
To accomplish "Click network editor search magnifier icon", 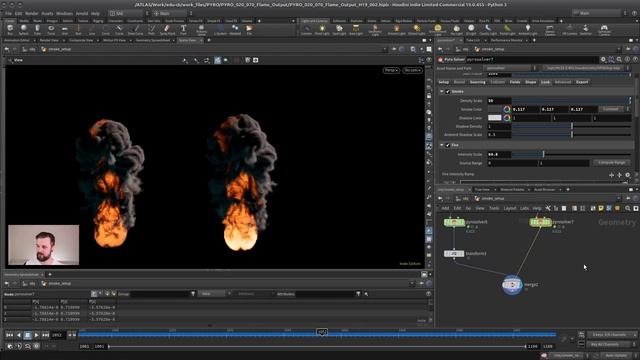I will click(x=628, y=209).
